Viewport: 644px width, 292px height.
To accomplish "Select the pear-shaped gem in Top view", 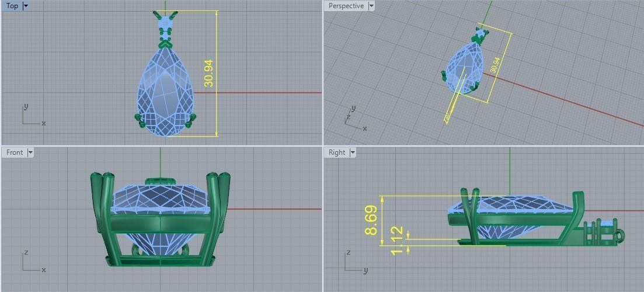I will (165, 91).
